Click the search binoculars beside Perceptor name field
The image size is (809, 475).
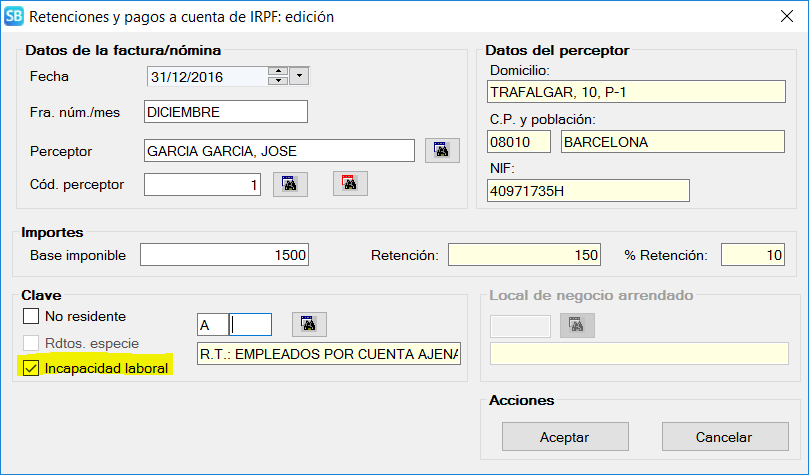[x=441, y=150]
